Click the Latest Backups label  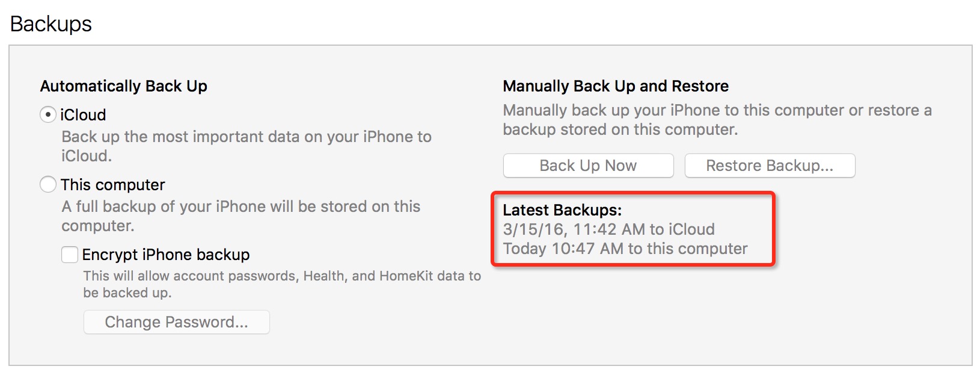(562, 210)
